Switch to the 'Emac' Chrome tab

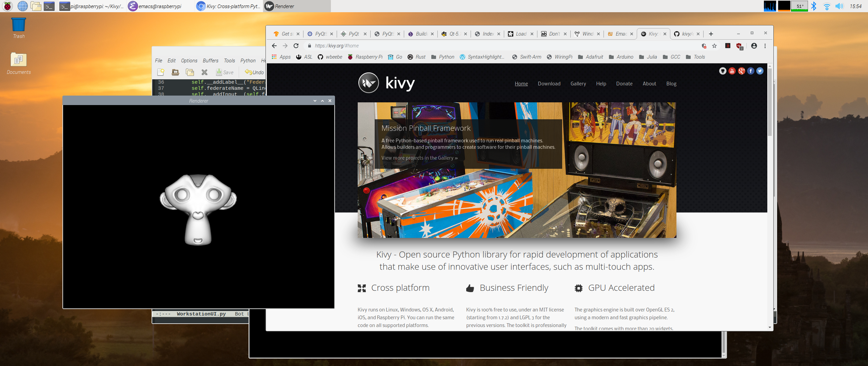pyautogui.click(x=620, y=34)
